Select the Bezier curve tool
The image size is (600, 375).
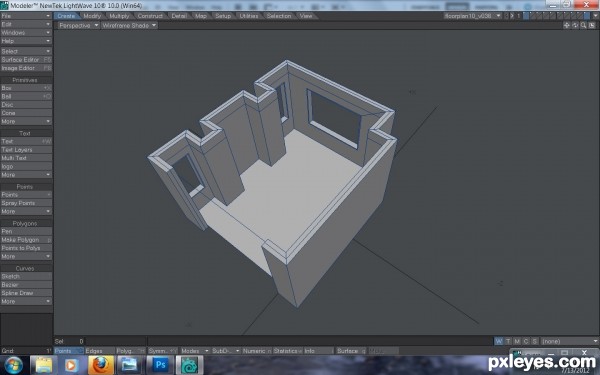[x=26, y=285]
